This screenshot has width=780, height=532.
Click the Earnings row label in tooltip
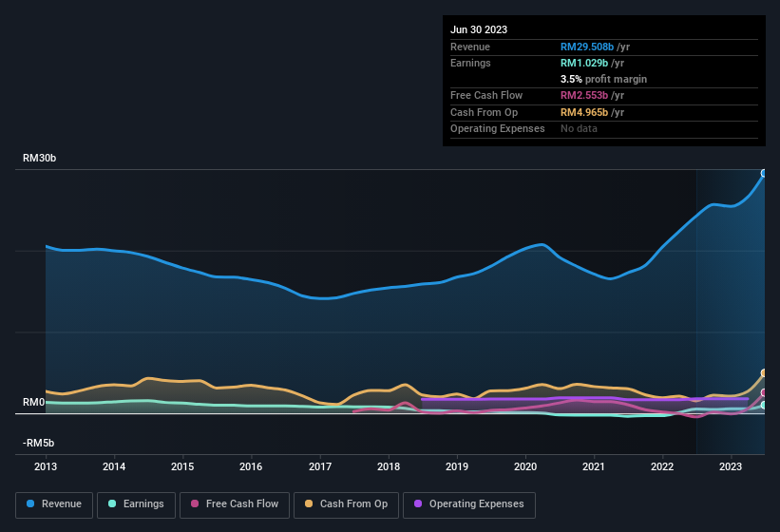click(470, 63)
